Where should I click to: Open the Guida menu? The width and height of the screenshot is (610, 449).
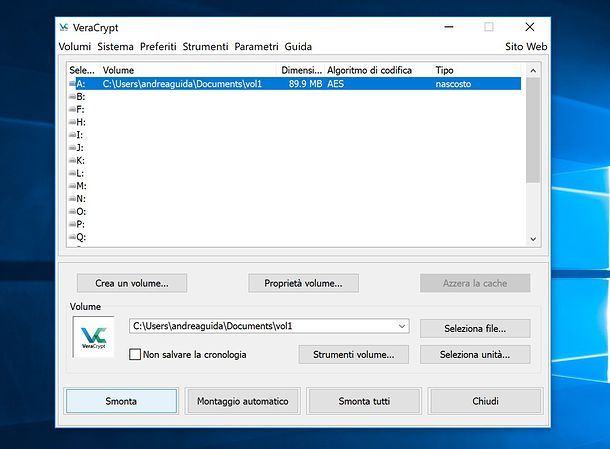point(298,47)
